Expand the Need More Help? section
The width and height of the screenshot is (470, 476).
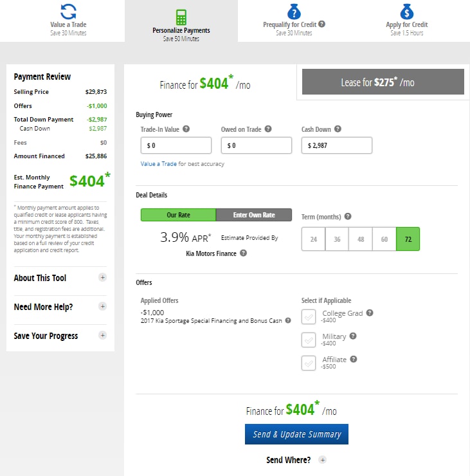pyautogui.click(x=103, y=306)
